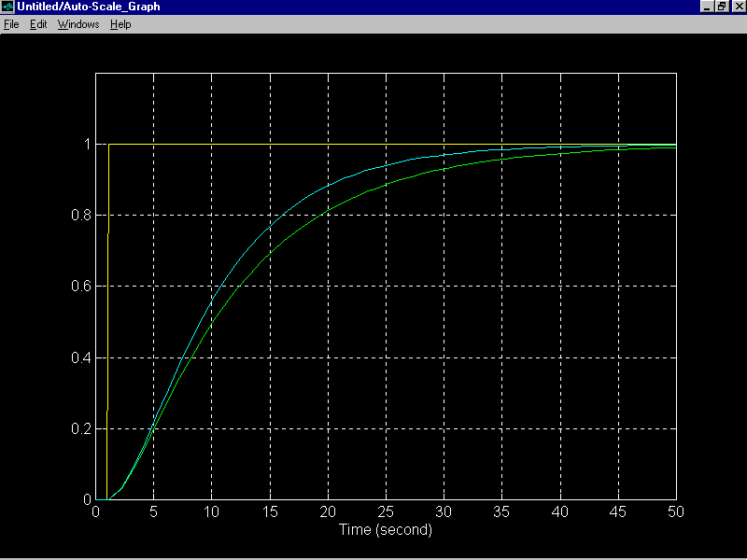This screenshot has height=560, width=747.
Task: Minimize the Auto-Scale_Graph window
Action: [x=707, y=7]
